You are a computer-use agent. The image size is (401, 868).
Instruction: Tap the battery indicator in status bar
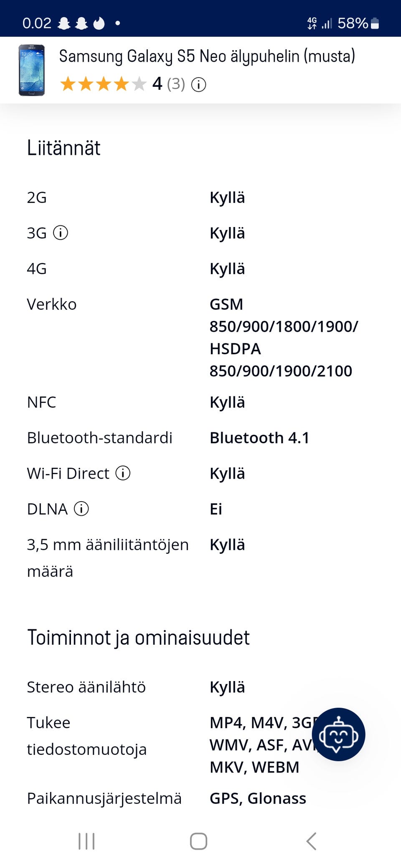coord(375,23)
